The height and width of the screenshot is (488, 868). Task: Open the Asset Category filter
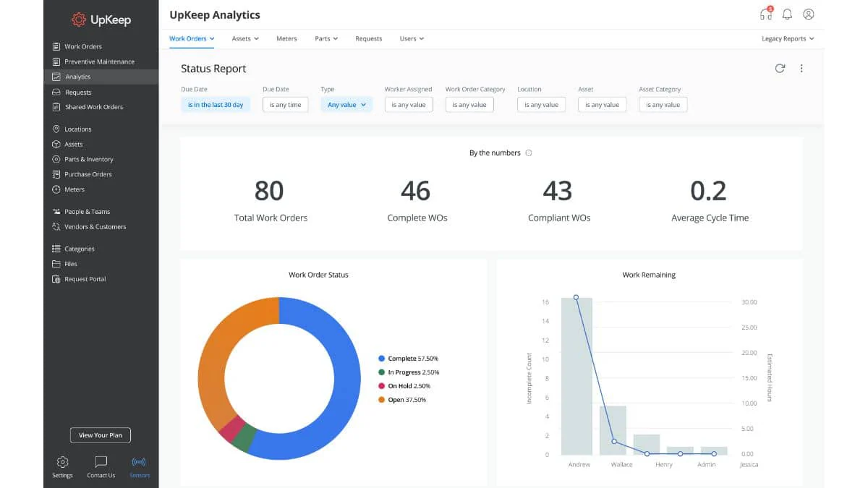(x=663, y=105)
